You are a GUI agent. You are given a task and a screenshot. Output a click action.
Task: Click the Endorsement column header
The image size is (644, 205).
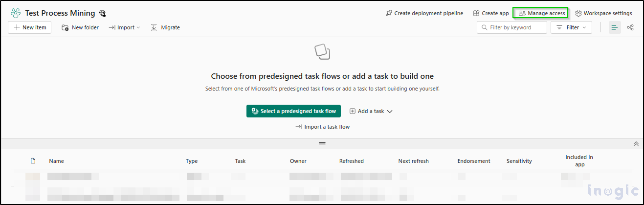coord(475,161)
